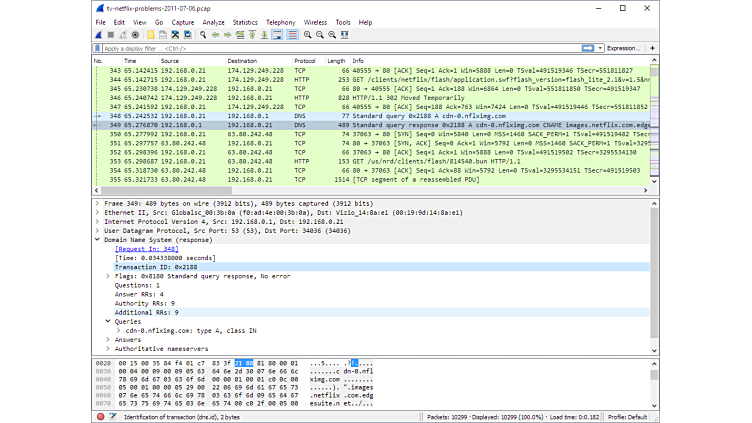Expand the Frame 349 tree row

[x=97, y=203]
